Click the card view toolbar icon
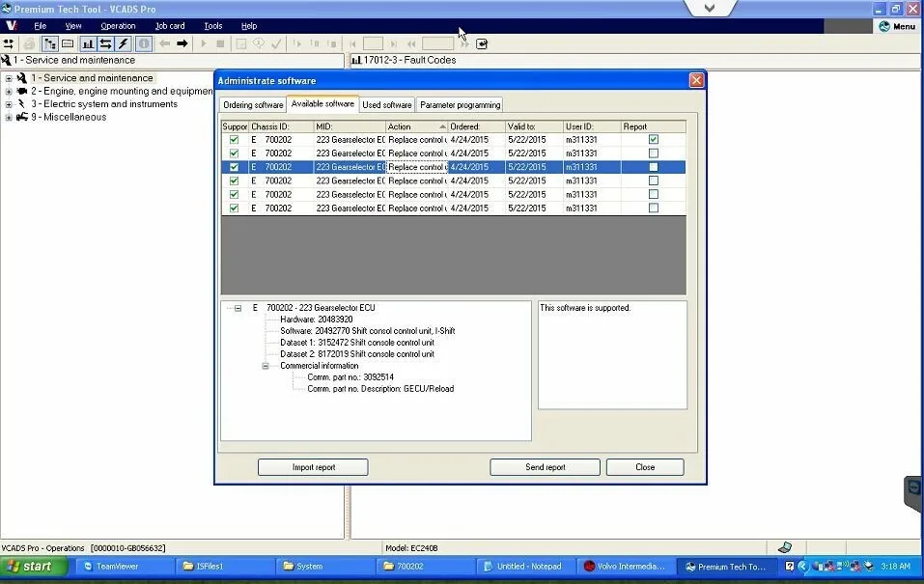This screenshot has width=924, height=584. [68, 43]
